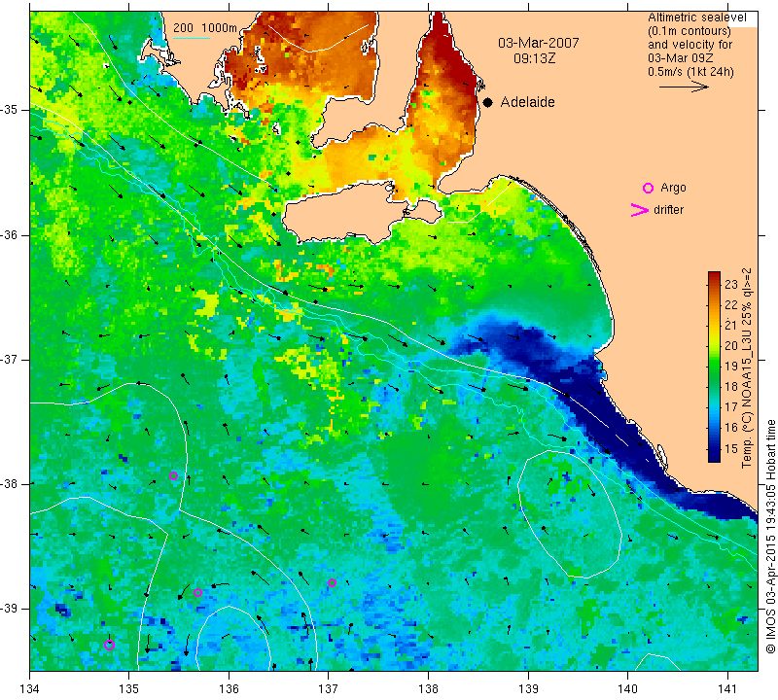Click the magenta Argo legend circle
Image resolution: width=778 pixels, height=700 pixels.
point(648,188)
